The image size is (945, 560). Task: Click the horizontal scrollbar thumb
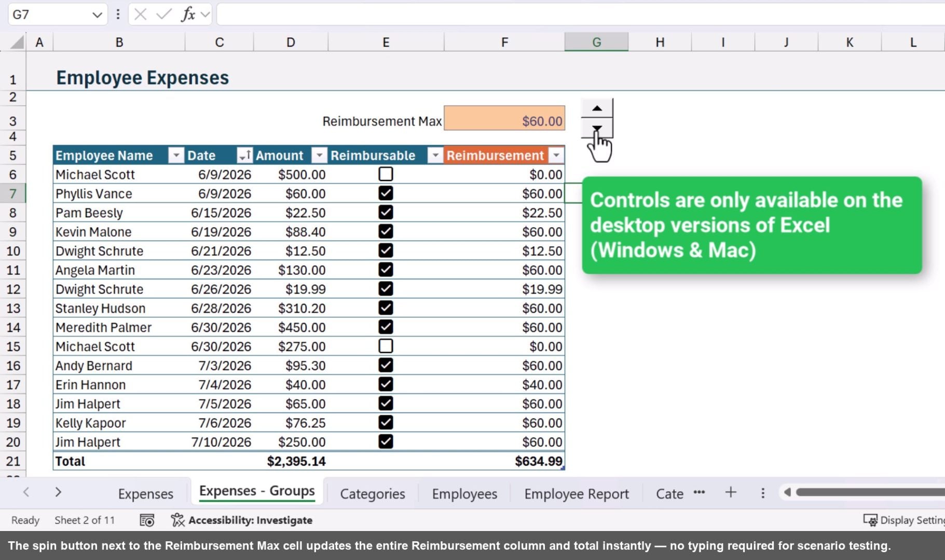coord(870,492)
